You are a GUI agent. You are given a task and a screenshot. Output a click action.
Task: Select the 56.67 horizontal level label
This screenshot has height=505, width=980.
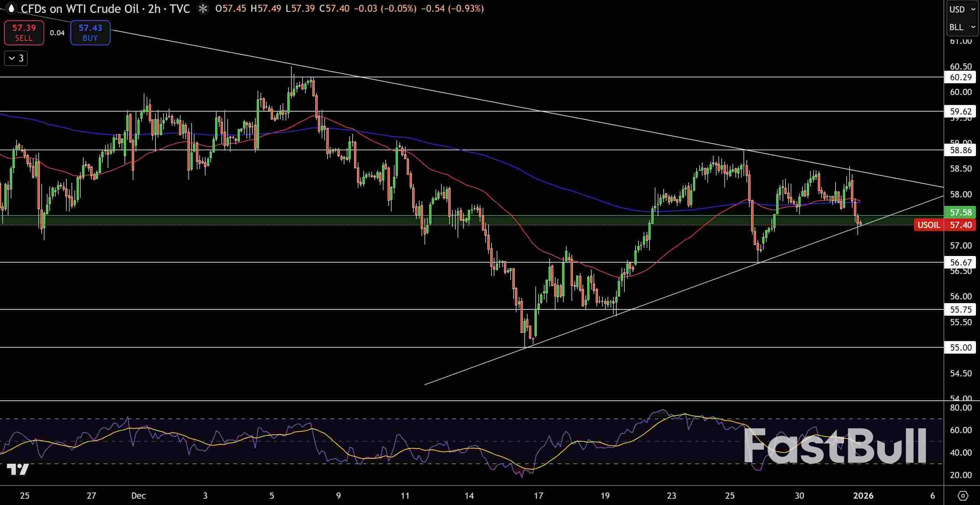click(x=960, y=262)
